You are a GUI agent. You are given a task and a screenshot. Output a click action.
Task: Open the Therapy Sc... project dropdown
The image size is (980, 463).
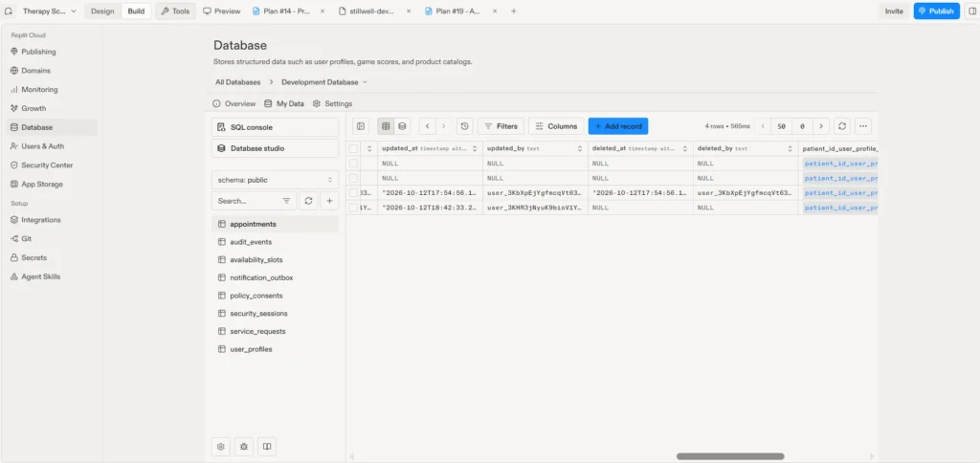50,11
